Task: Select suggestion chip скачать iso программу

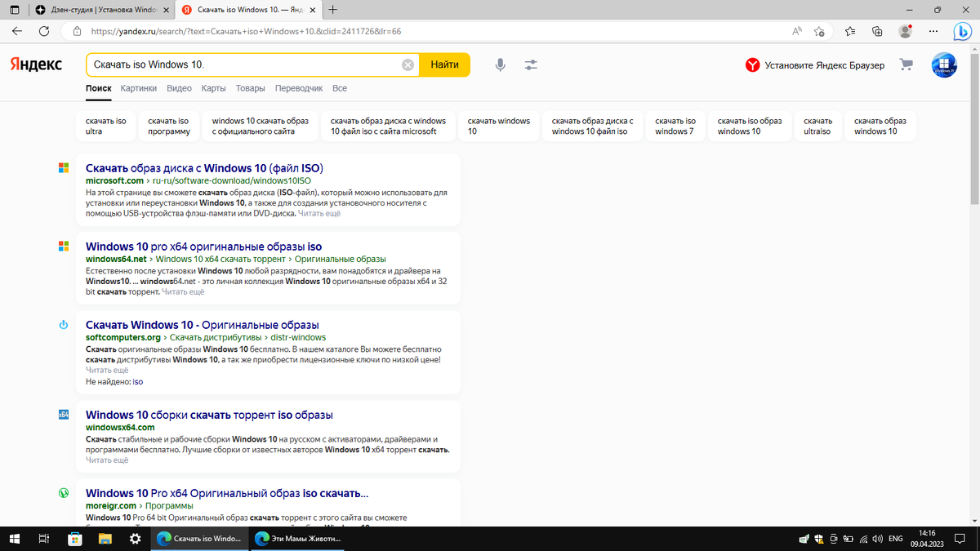Action: (x=169, y=126)
